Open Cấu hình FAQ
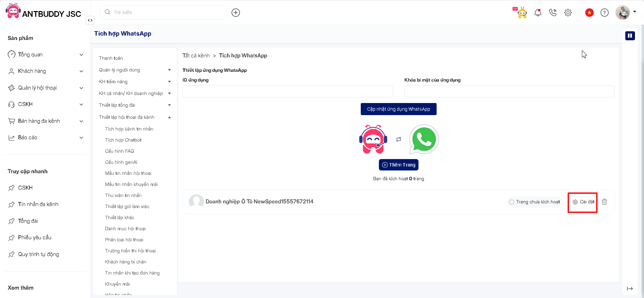 [x=119, y=151]
